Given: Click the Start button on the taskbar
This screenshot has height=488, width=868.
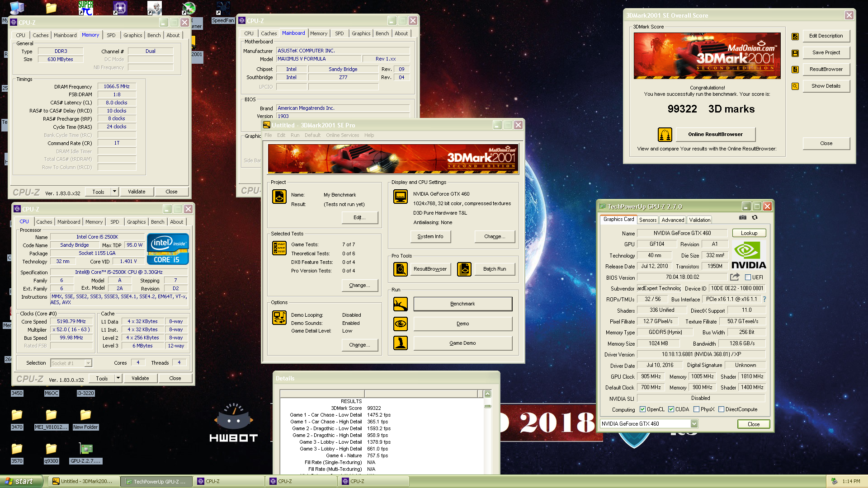Looking at the screenshot, I should click(21, 482).
